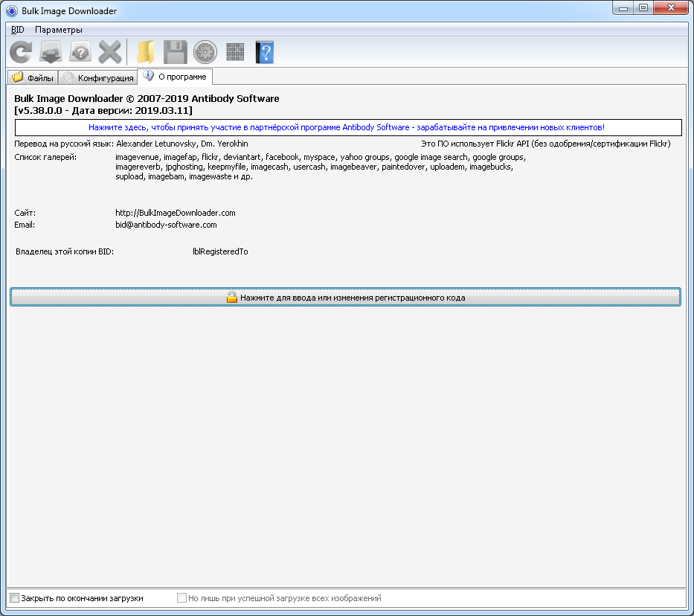Screen dimensions: 694x616
Task: Open the blue help book icon
Action: pos(265,52)
